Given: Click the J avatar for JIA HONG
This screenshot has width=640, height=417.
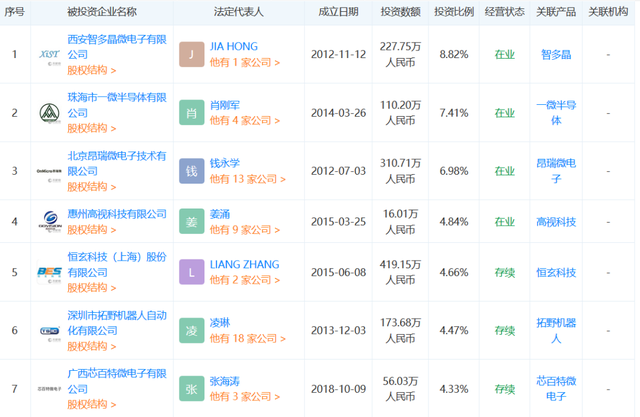Looking at the screenshot, I should (x=191, y=55).
